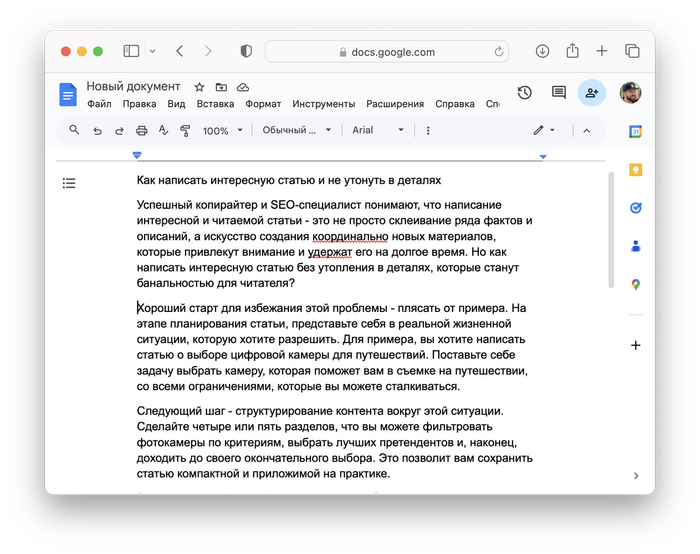Show Safari downloads
Viewport: 700px width, 554px height.
coord(542,51)
